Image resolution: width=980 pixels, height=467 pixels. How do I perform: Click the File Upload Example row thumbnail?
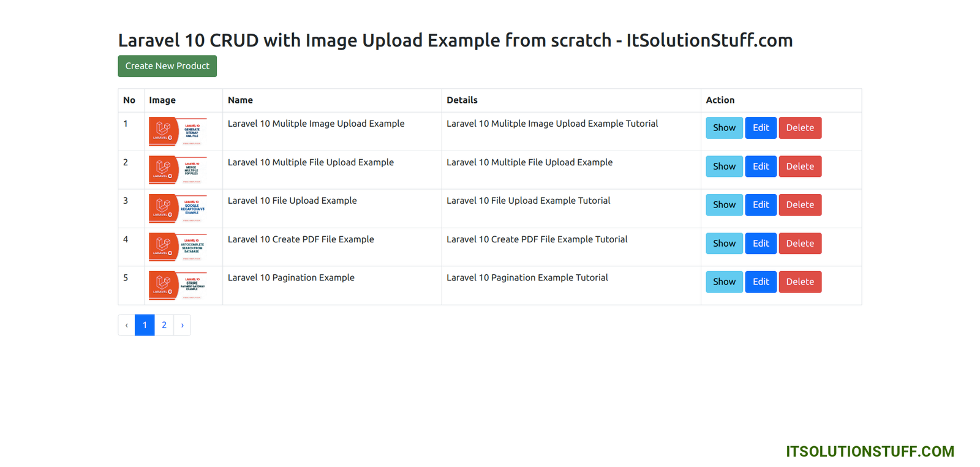[178, 209]
